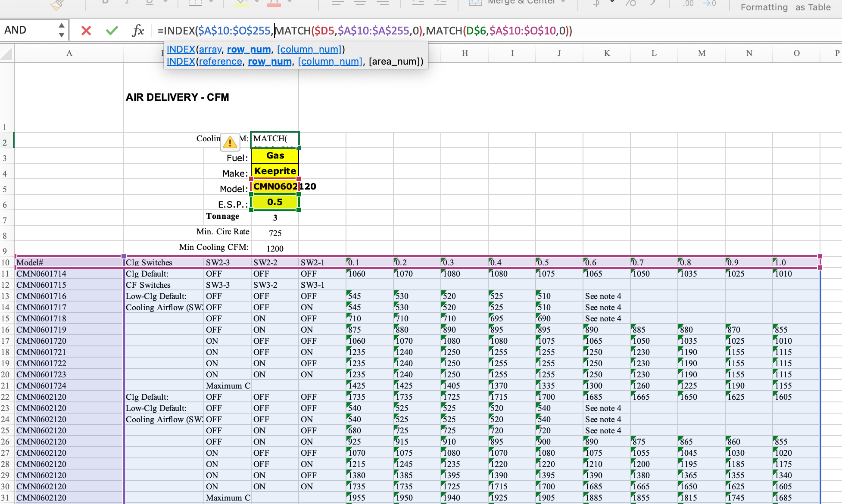This screenshot has height=504, width=842.
Task: Open the Insert Function (fx) dialog
Action: 137,30
